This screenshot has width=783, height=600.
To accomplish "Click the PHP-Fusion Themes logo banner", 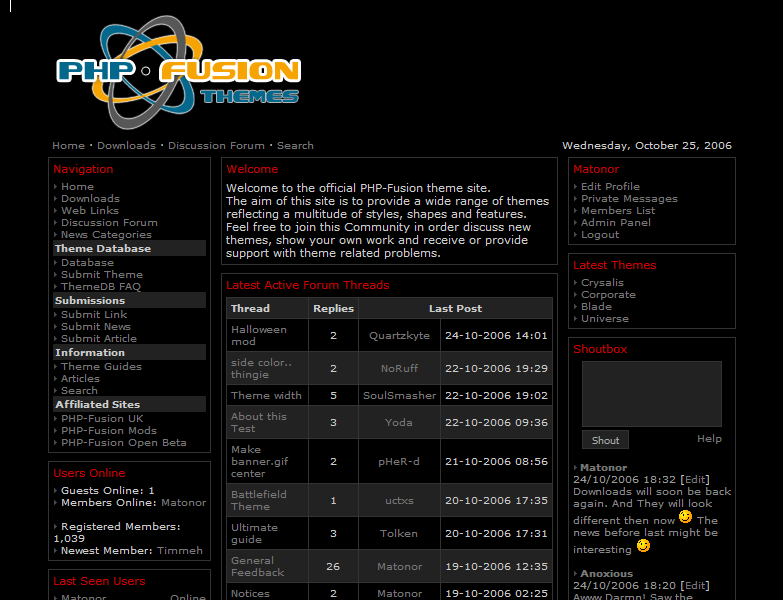I will pos(178,72).
